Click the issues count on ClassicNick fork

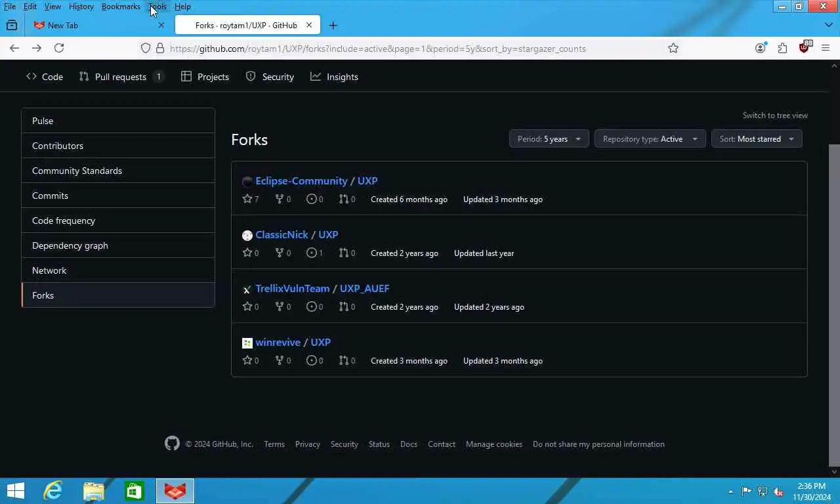(315, 253)
